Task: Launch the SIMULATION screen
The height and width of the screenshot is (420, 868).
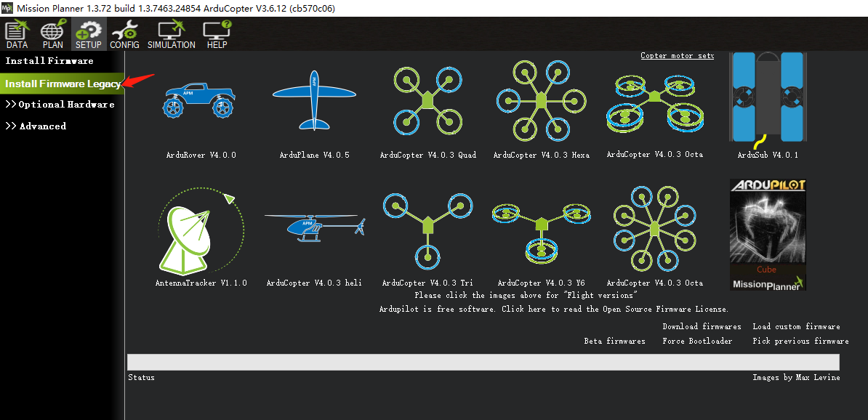Action: tap(172, 34)
